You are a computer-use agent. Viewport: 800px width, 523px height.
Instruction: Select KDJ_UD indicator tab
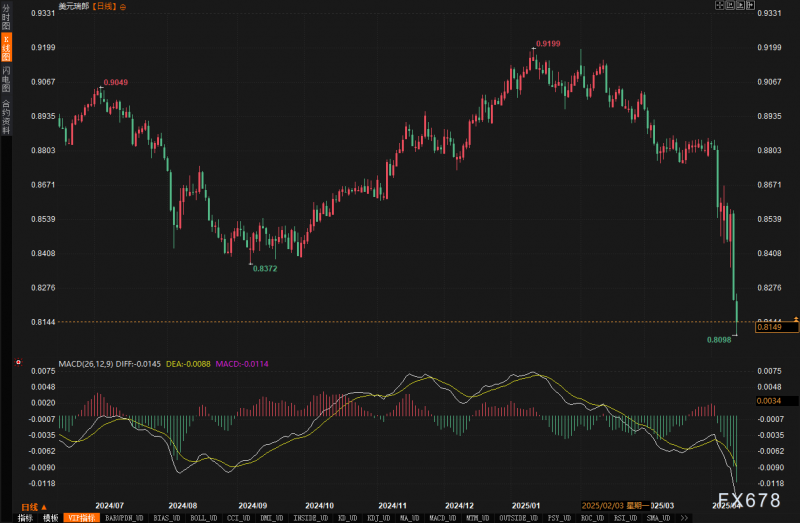pos(379,518)
